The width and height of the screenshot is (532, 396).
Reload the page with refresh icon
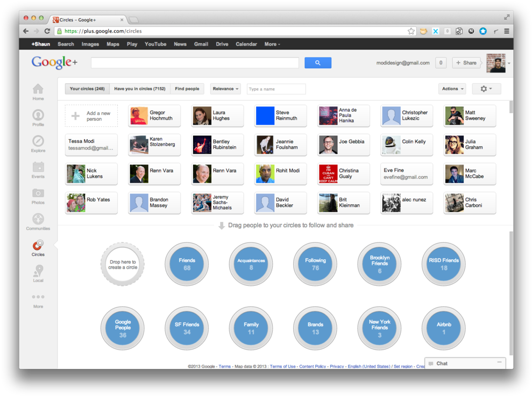47,31
